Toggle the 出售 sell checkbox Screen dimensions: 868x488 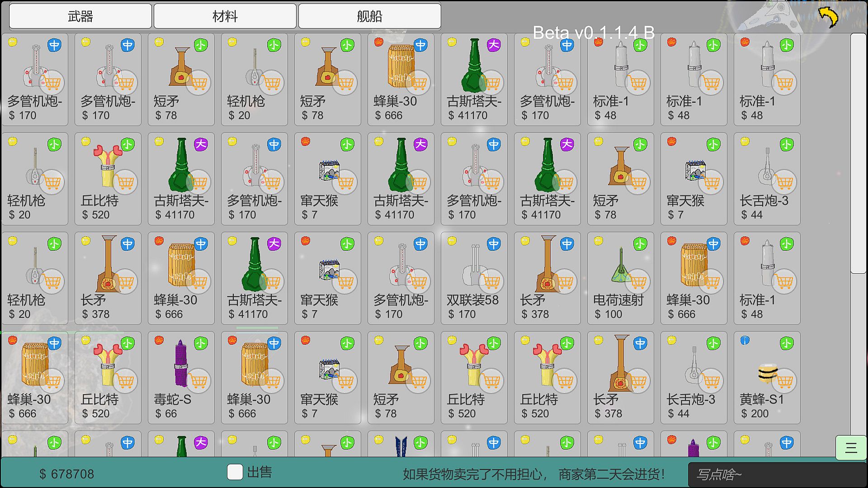(235, 472)
